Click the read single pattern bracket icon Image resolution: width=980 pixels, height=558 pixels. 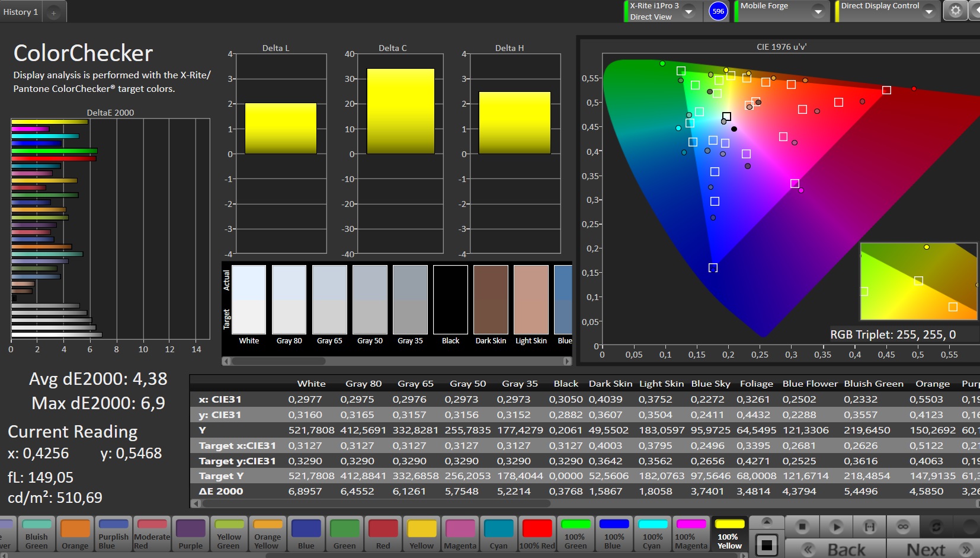pyautogui.click(x=869, y=527)
